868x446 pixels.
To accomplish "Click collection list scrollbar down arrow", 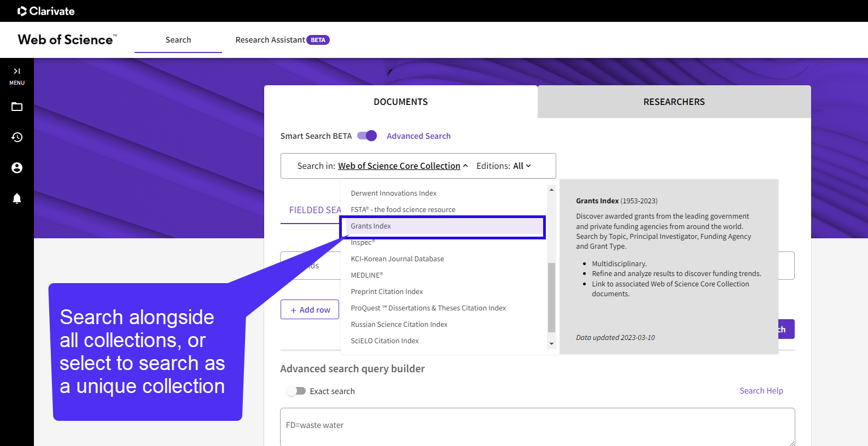I will click(x=551, y=344).
